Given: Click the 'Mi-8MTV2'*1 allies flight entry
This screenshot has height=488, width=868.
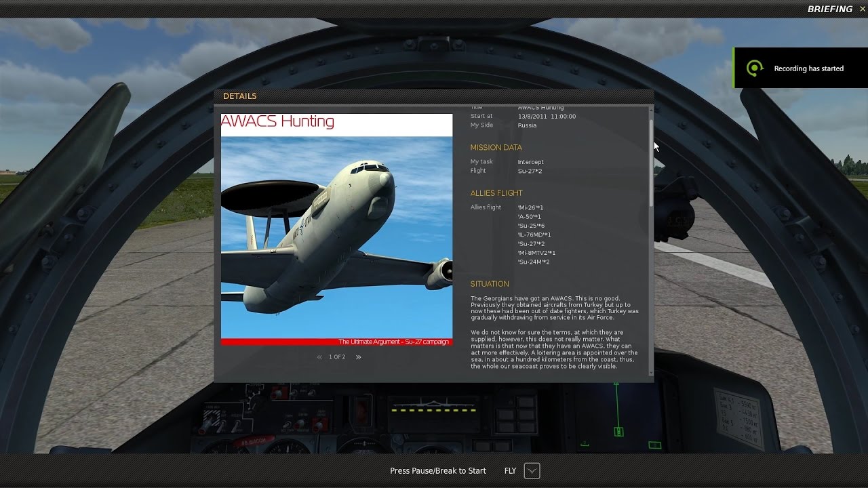Looking at the screenshot, I should pos(536,253).
